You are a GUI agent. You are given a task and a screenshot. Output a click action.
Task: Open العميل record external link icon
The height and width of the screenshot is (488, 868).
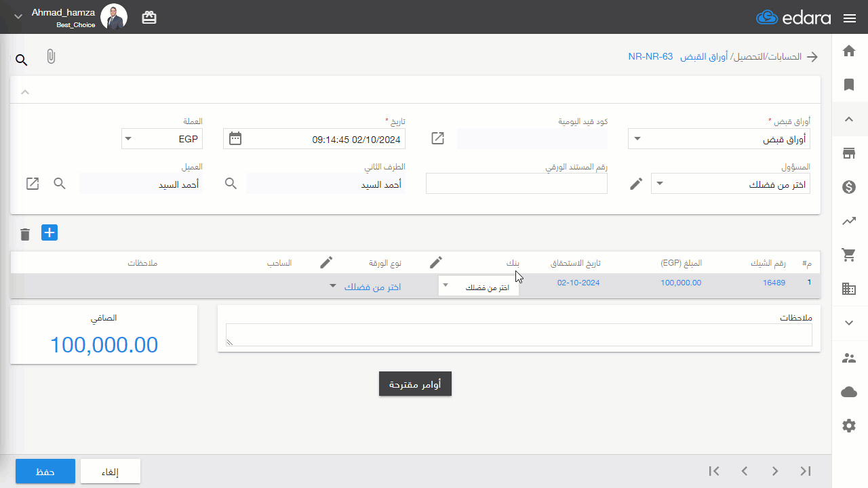click(x=33, y=184)
